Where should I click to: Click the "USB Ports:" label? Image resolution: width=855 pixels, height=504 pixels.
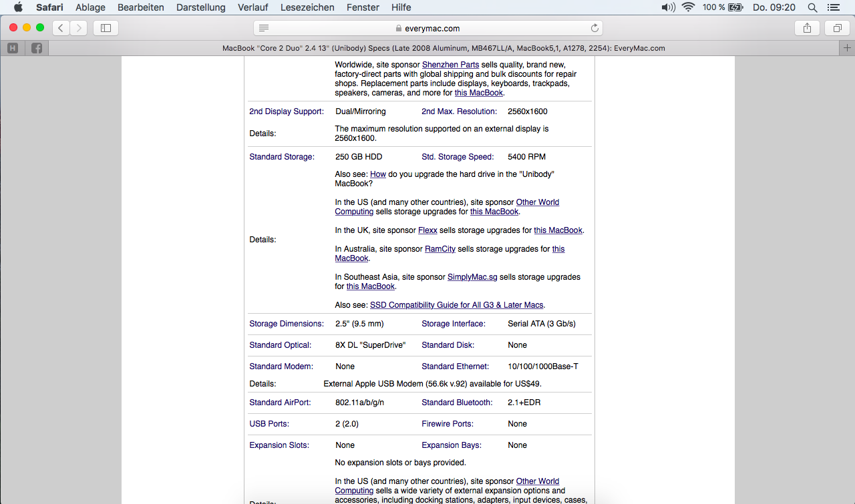tap(269, 424)
